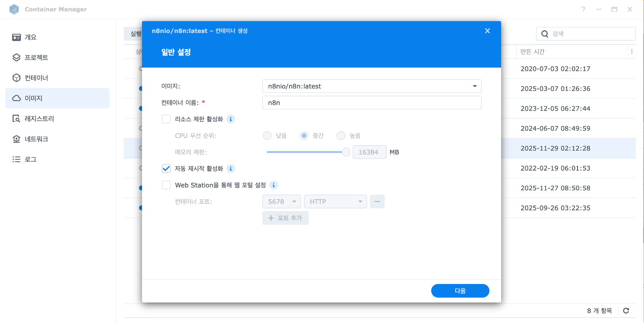The image size is (644, 323).
Task: Open the 이미지 dropdown n8nio/n8n:latest
Action: pos(372,86)
